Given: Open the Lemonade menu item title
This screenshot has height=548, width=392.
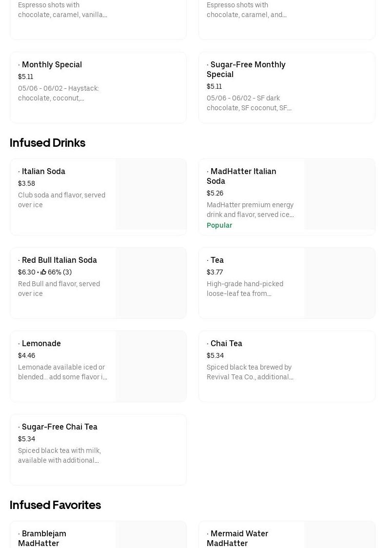Looking at the screenshot, I should point(41,343).
